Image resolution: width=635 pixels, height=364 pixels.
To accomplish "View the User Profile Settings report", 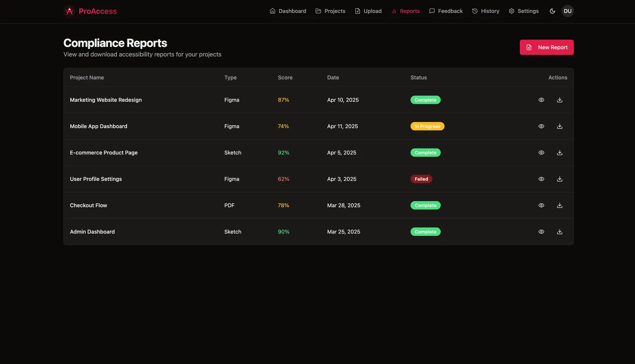I will tap(541, 179).
